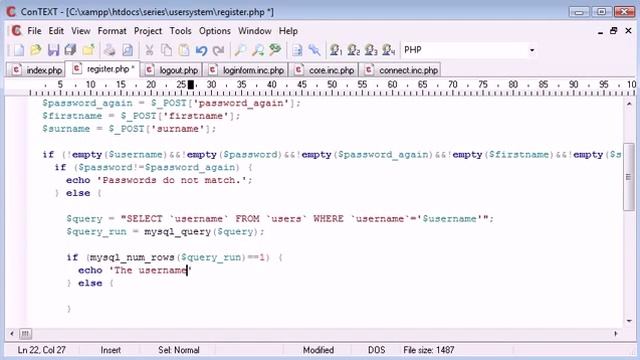This screenshot has height=360, width=640.
Task: Click the Cut scissors icon
Action: (x=149, y=50)
